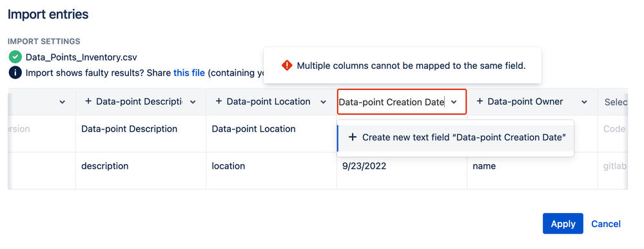
Task: Open the partially visible Select column header
Action: (615, 102)
